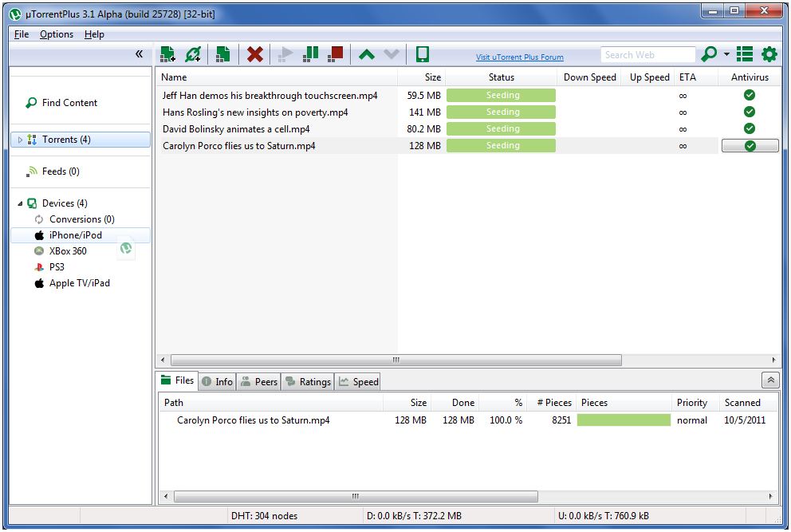Screen dimensions: 791x532
Task: Click the Search Web input field
Action: point(647,54)
